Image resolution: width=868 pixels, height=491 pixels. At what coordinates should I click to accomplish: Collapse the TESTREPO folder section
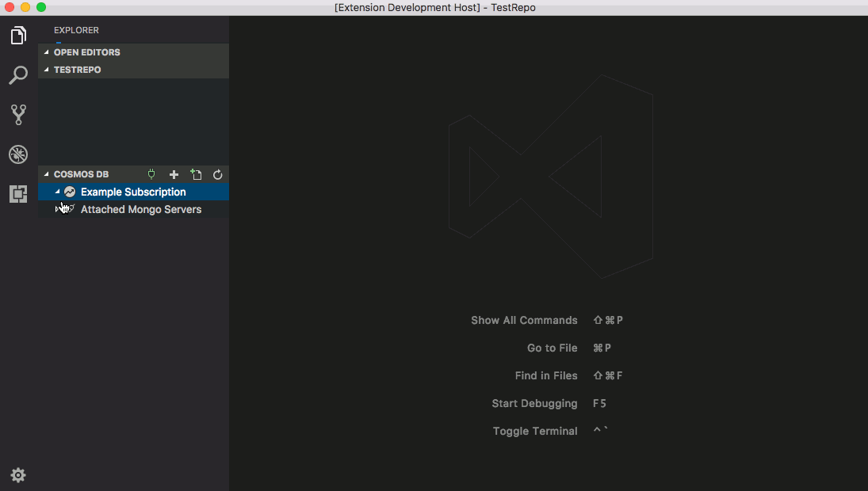click(47, 70)
